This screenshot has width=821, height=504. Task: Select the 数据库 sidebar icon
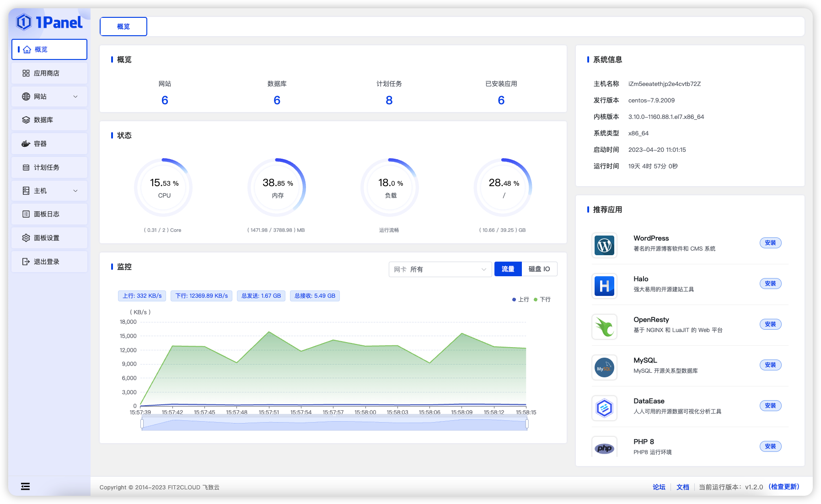tap(26, 120)
